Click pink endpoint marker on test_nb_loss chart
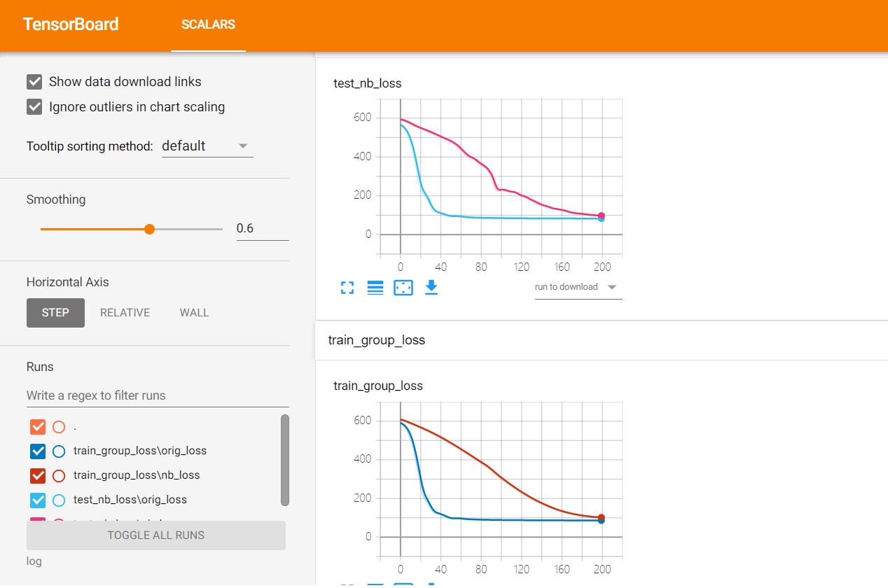This screenshot has width=888, height=588. click(602, 216)
